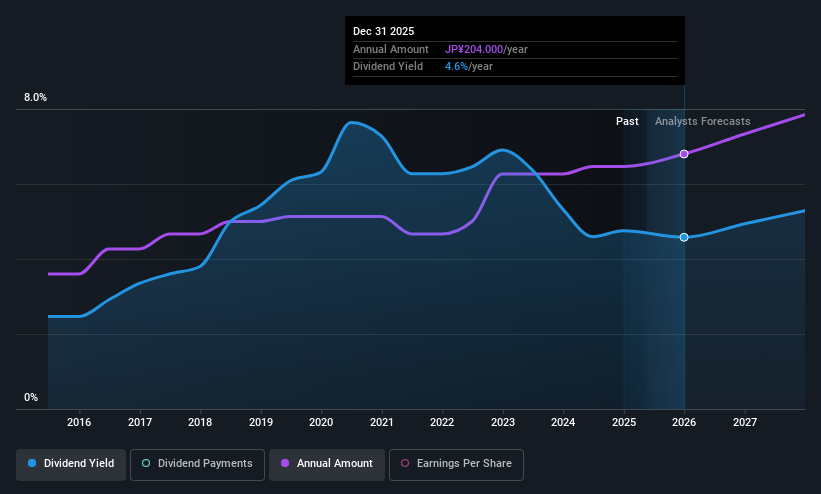Enable the Earnings Per Share series
The height and width of the screenshot is (494, 821).
pos(456,465)
